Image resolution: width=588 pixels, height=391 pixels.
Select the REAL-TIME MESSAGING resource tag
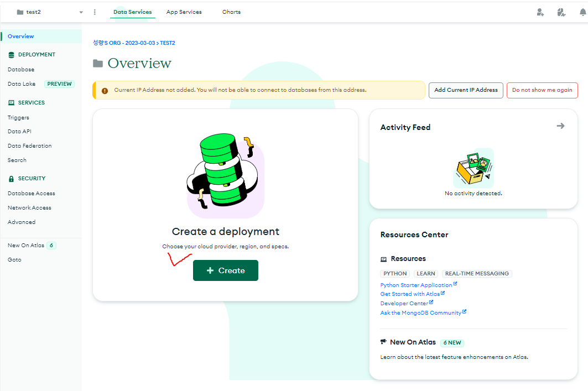point(477,274)
